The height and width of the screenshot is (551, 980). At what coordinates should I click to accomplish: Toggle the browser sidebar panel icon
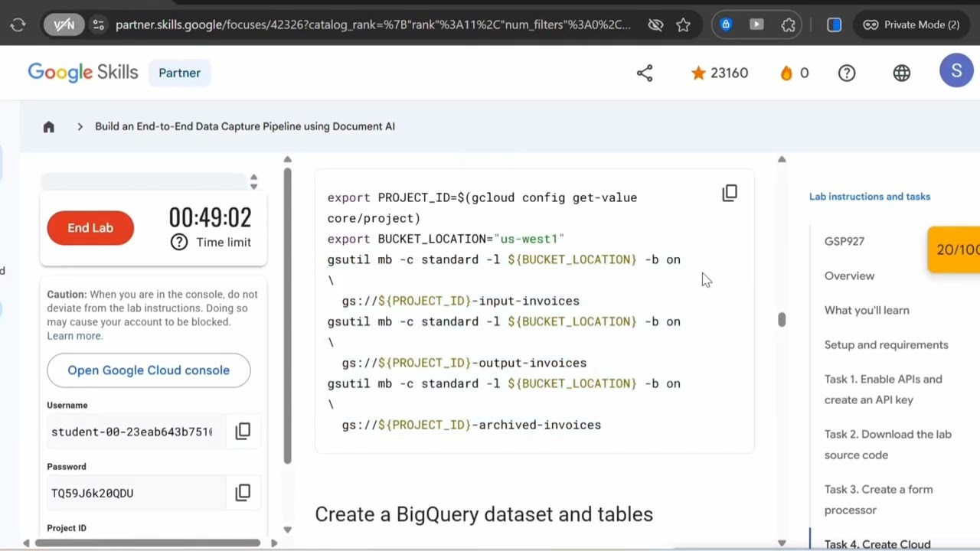[834, 24]
